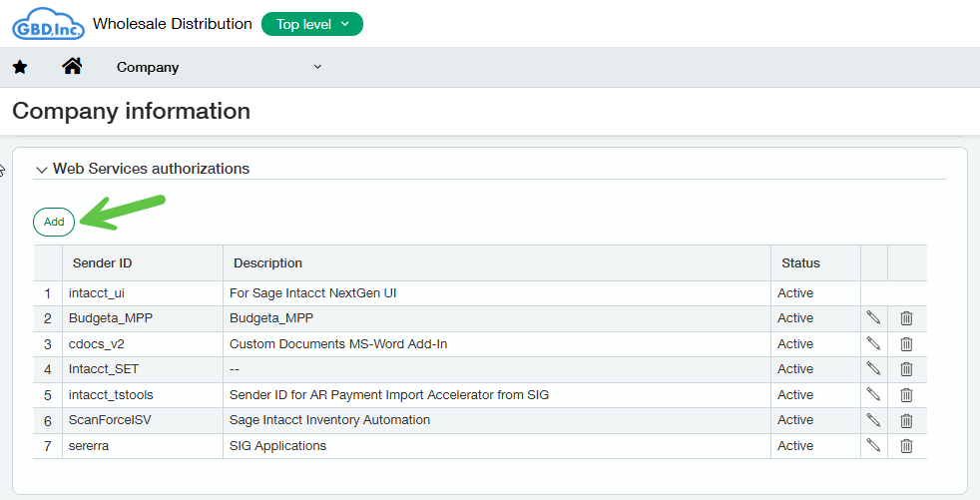Viewport: 980px width, 500px height.
Task: Click the Active status for sererra
Action: (795, 446)
